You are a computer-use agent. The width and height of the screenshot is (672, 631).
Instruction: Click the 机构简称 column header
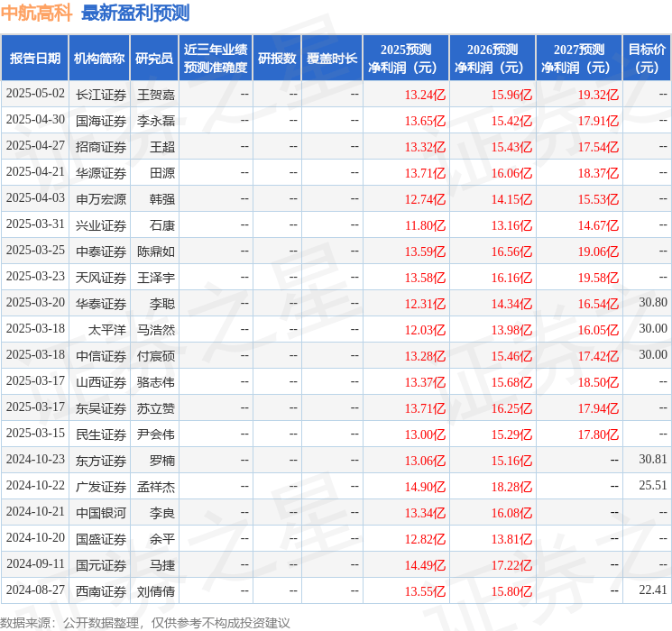click(x=99, y=59)
